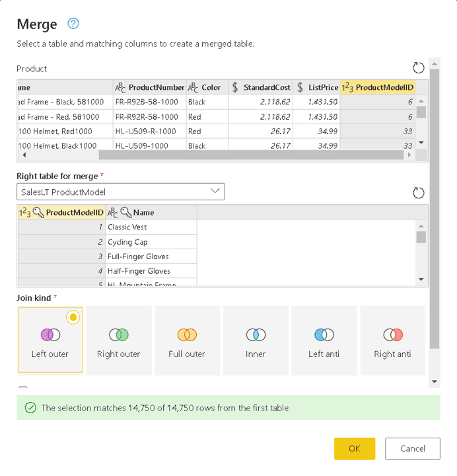The image size is (457, 476).
Task: Click the Left outer Venn diagram icon
Action: (x=50, y=335)
